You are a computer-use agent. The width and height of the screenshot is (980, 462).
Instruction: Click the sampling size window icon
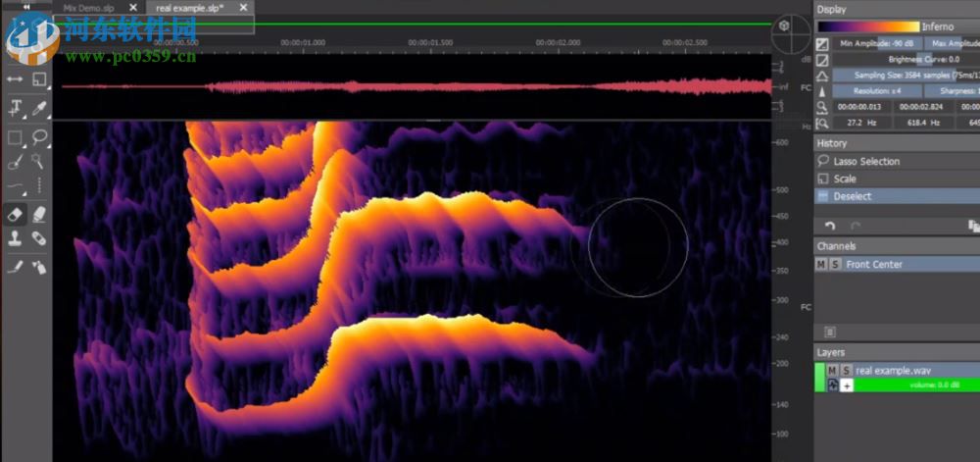pyautogui.click(x=822, y=76)
